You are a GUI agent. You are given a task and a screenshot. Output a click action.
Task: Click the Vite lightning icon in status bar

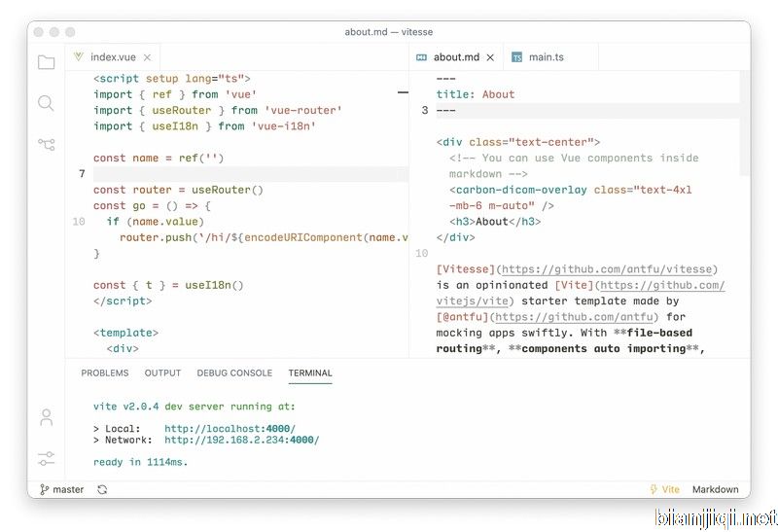[654, 489]
